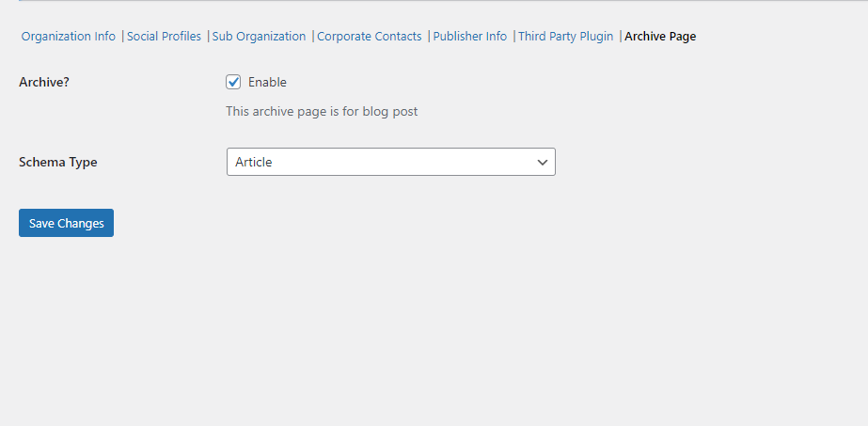Click the active Archive Page tab
868x426 pixels.
(660, 37)
